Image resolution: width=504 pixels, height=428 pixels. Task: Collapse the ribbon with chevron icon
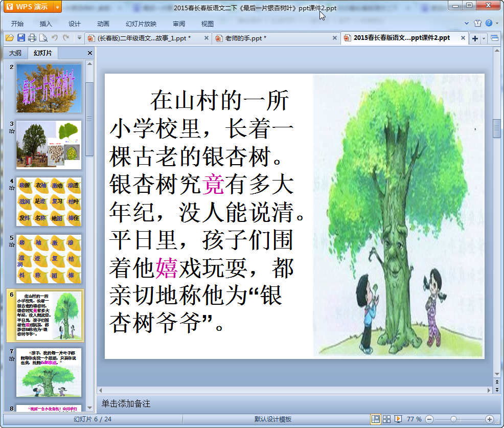(467, 23)
